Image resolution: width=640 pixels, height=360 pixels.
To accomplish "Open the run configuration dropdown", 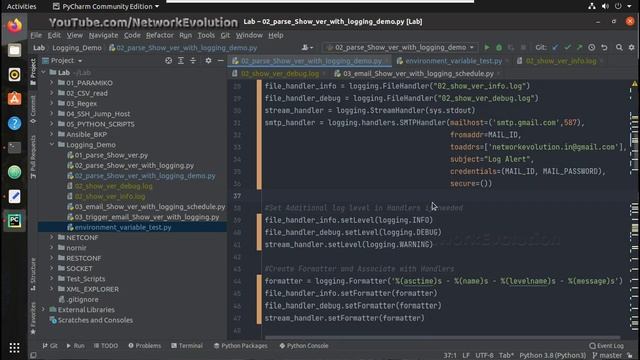I will tap(400, 47).
